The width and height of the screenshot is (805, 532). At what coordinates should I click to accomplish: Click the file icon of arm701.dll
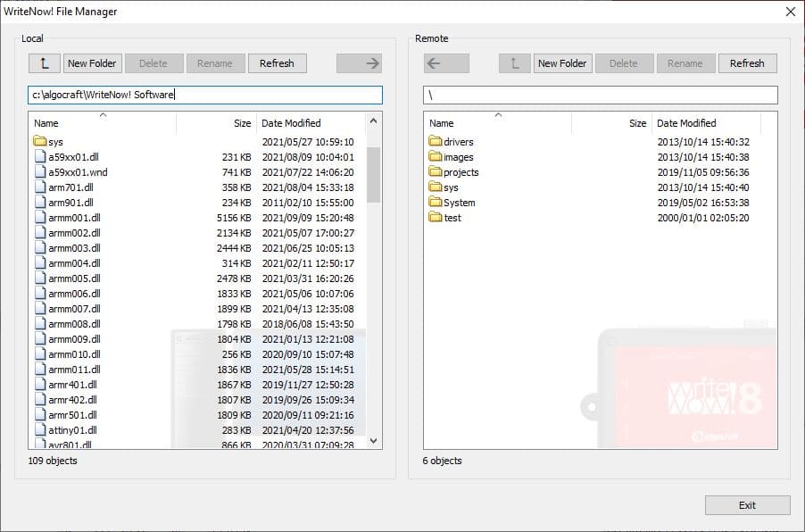[x=40, y=187]
